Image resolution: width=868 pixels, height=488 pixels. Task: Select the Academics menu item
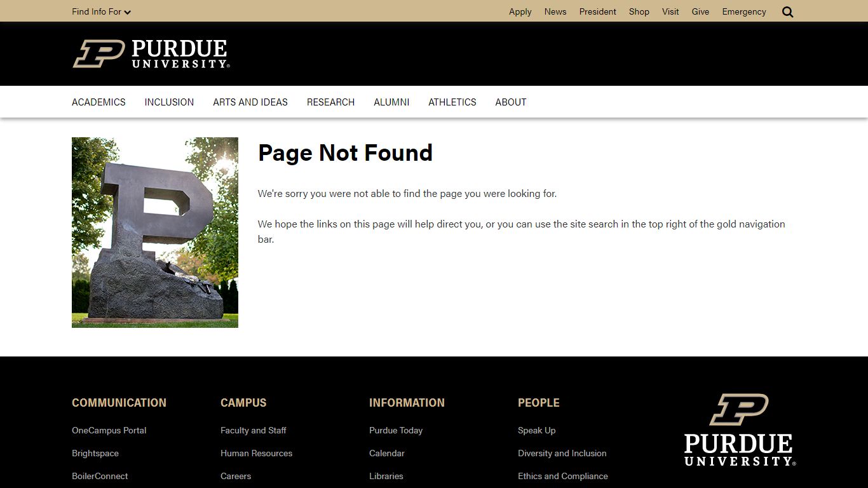(98, 102)
